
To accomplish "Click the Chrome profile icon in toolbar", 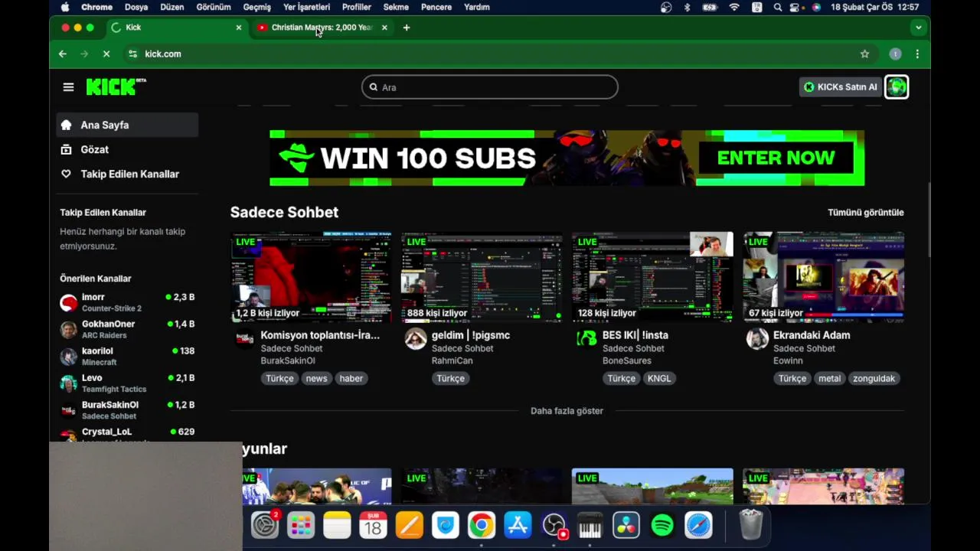I will tap(895, 54).
